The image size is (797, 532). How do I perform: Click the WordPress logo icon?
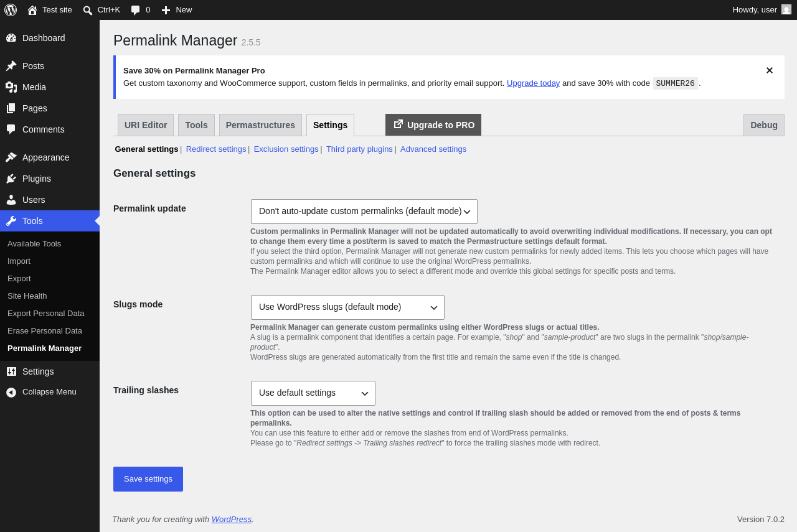(x=11, y=10)
